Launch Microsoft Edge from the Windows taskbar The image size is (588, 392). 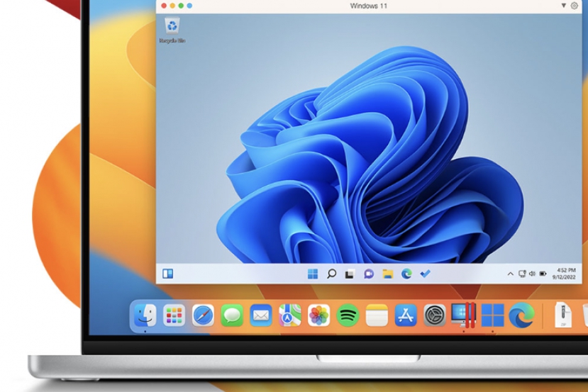coord(406,274)
